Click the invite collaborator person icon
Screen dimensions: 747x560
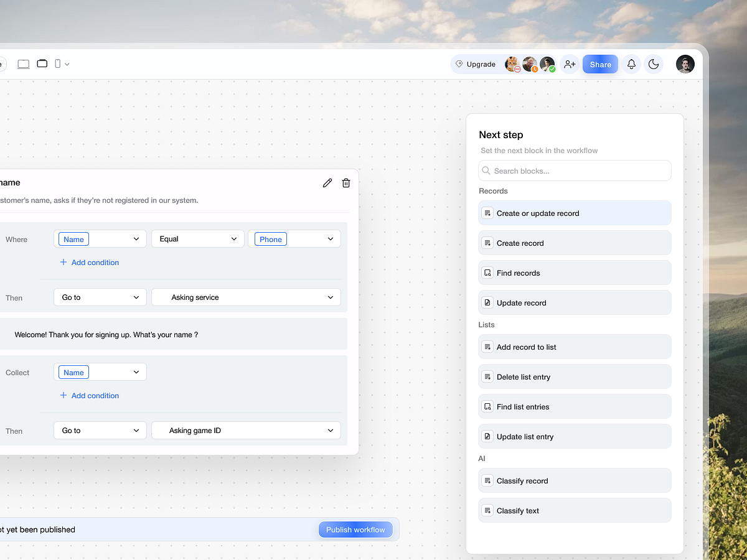570,64
